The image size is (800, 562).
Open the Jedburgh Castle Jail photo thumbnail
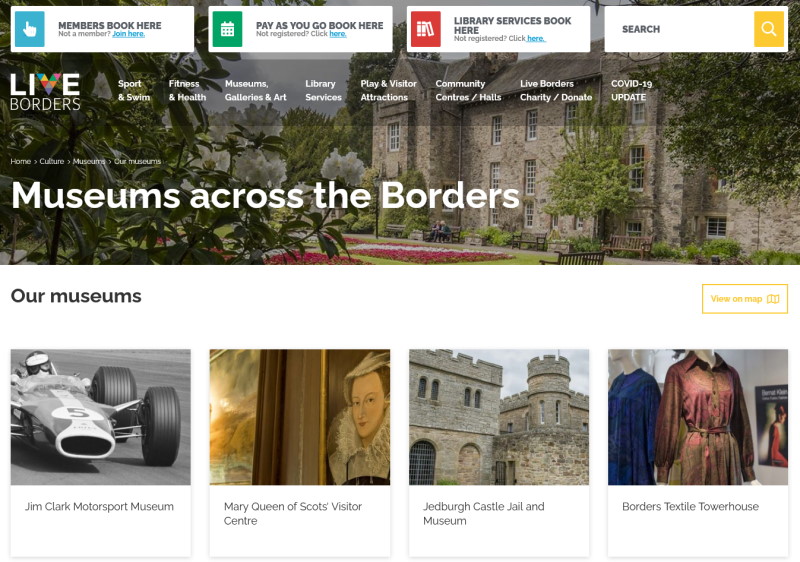(x=499, y=417)
